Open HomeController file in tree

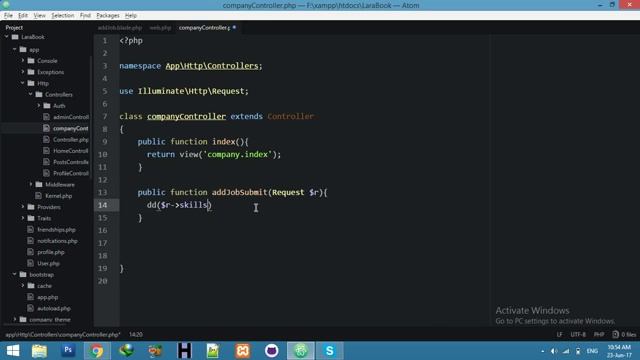(x=70, y=151)
